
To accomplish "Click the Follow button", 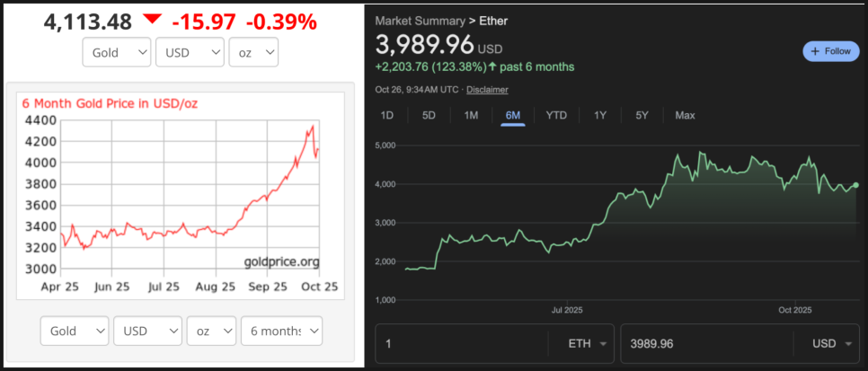I will pyautogui.click(x=830, y=51).
